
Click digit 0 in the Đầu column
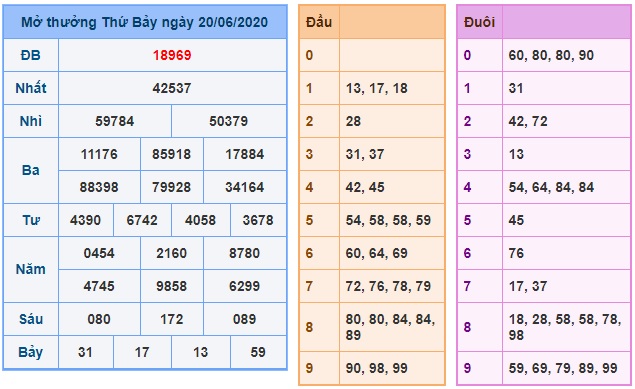tap(309, 55)
